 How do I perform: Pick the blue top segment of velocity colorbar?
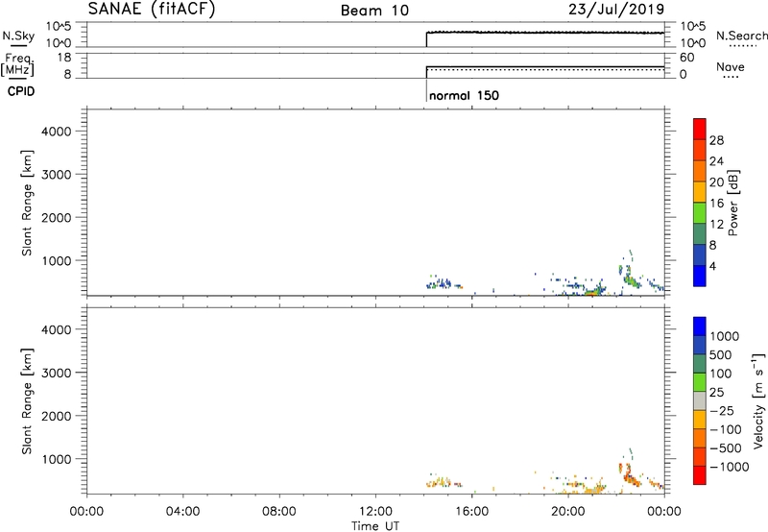(700, 326)
